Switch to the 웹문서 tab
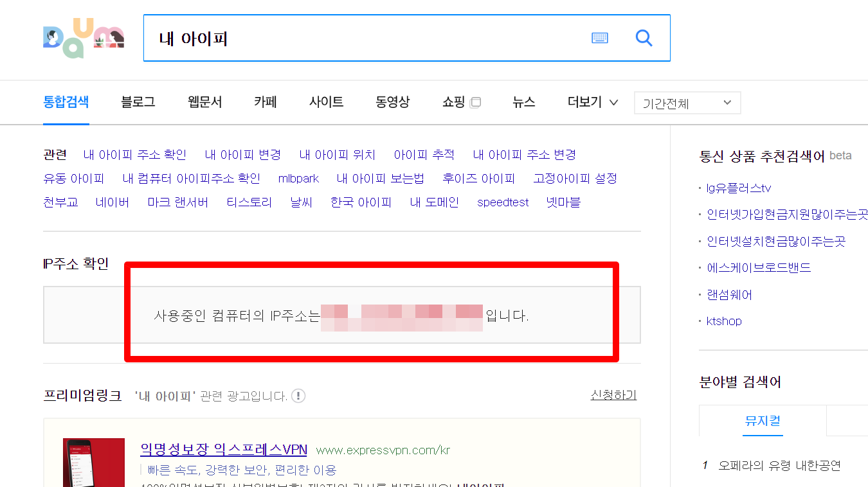The width and height of the screenshot is (868, 487). (204, 102)
